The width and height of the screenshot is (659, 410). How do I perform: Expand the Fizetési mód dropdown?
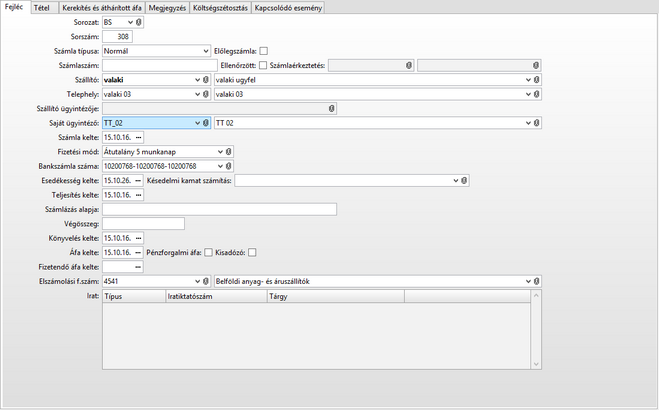click(220, 152)
